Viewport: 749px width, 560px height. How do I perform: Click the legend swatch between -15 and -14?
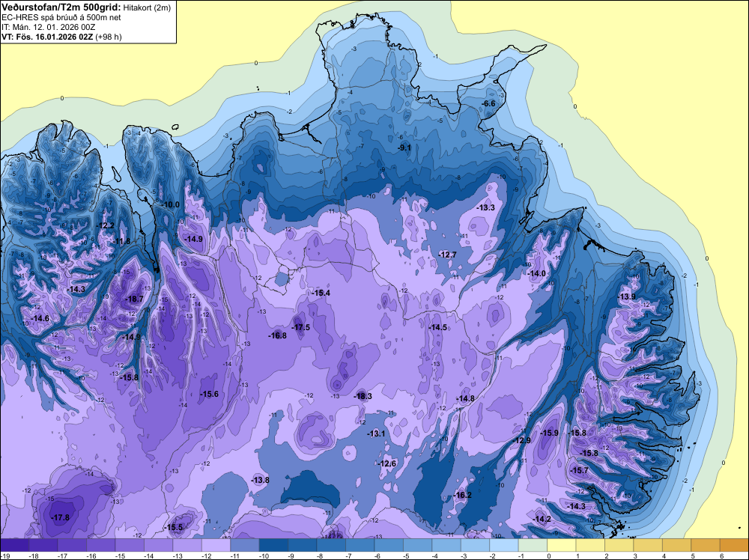[x=130, y=545]
